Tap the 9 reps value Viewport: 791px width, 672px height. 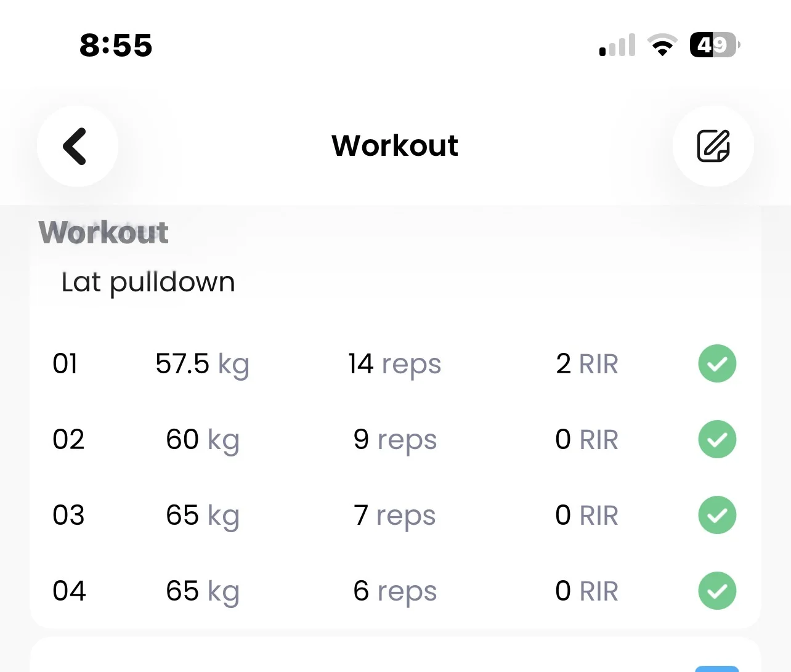click(394, 440)
